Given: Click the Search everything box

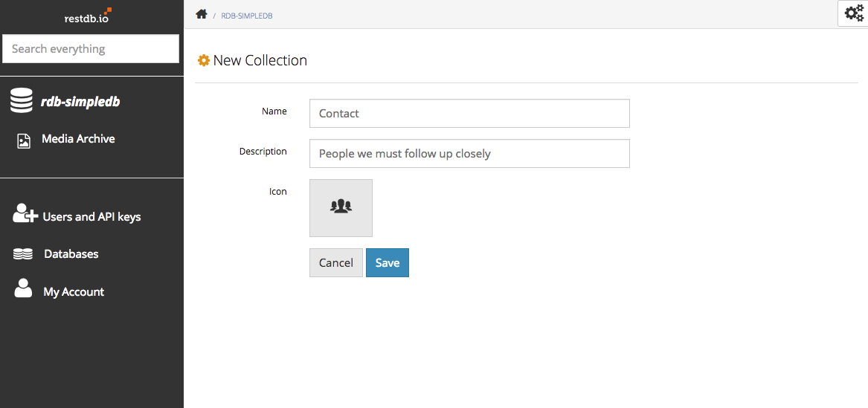Looking at the screenshot, I should 91,48.
